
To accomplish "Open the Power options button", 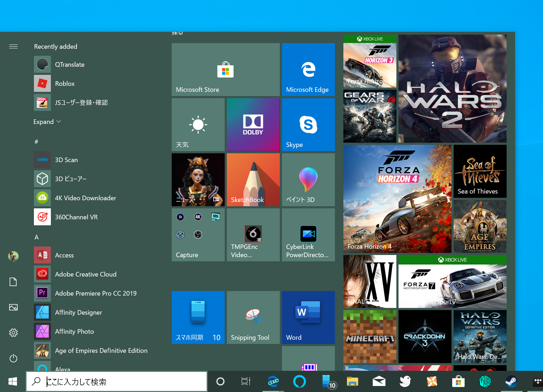I will (x=13, y=358).
